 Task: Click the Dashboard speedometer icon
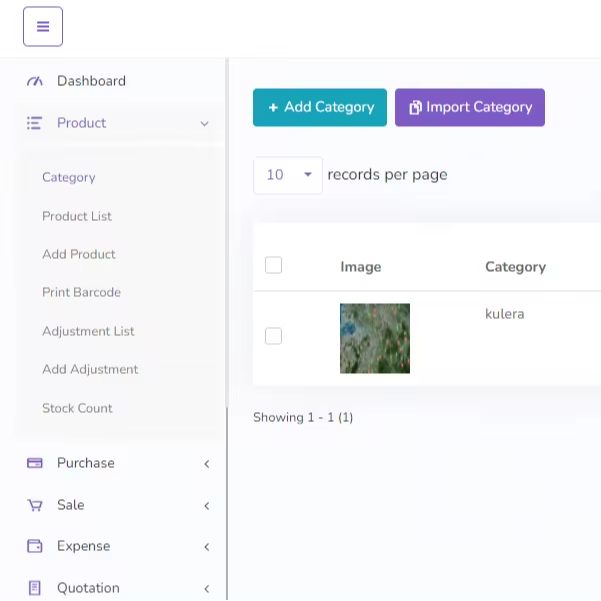point(35,81)
